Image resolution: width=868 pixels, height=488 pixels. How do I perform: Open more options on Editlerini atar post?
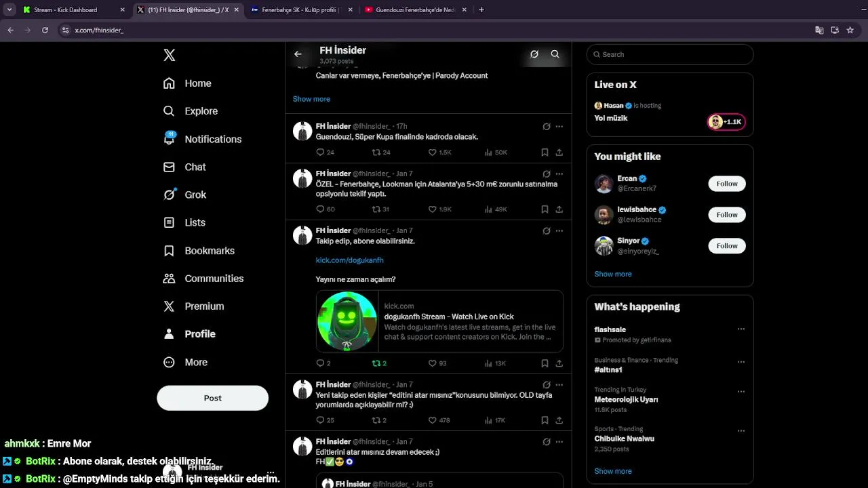559,442
